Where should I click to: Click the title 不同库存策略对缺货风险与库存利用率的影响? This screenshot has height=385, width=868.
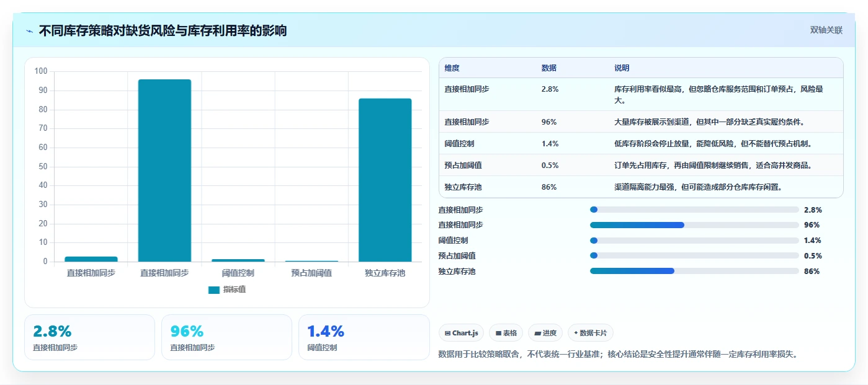pyautogui.click(x=163, y=30)
